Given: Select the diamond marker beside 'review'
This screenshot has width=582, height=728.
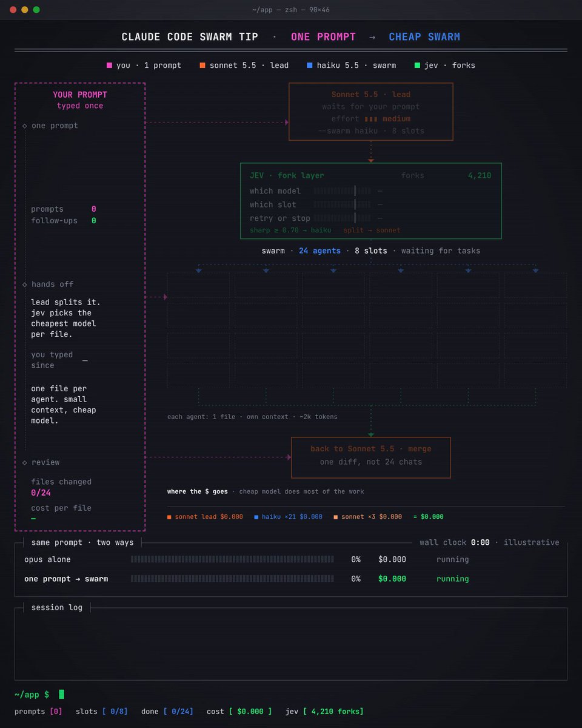Looking at the screenshot, I should click(x=25, y=462).
